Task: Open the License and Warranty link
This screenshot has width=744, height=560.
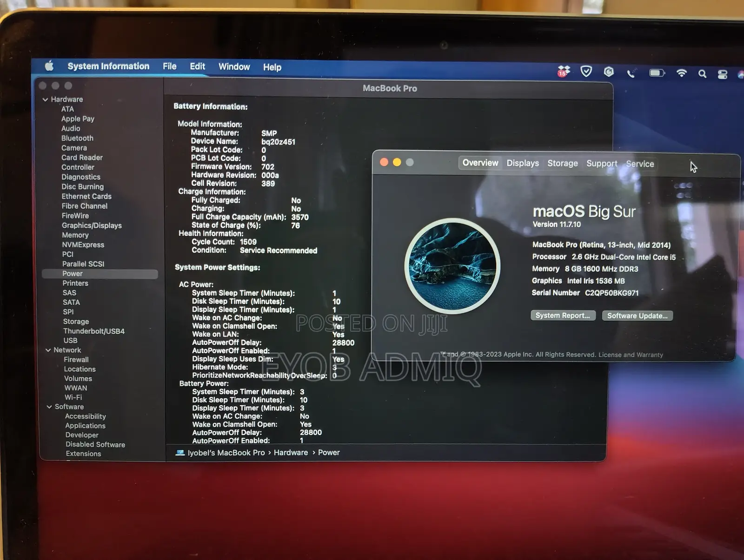Action: (x=631, y=355)
